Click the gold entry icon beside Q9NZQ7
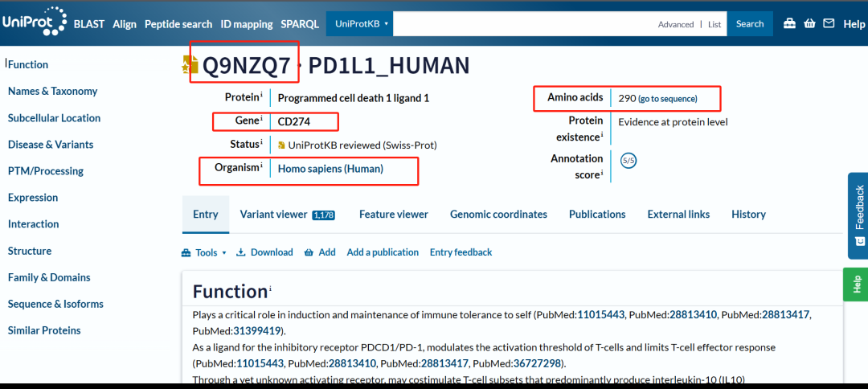 [190, 65]
